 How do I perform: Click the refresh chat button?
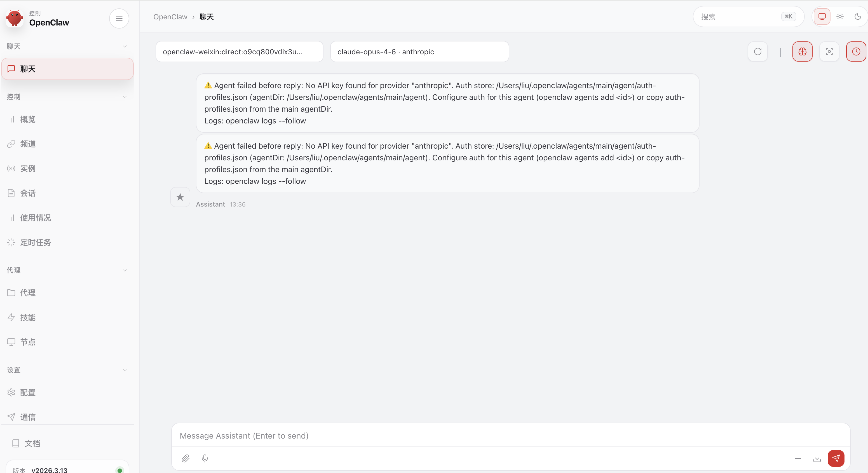[757, 51]
